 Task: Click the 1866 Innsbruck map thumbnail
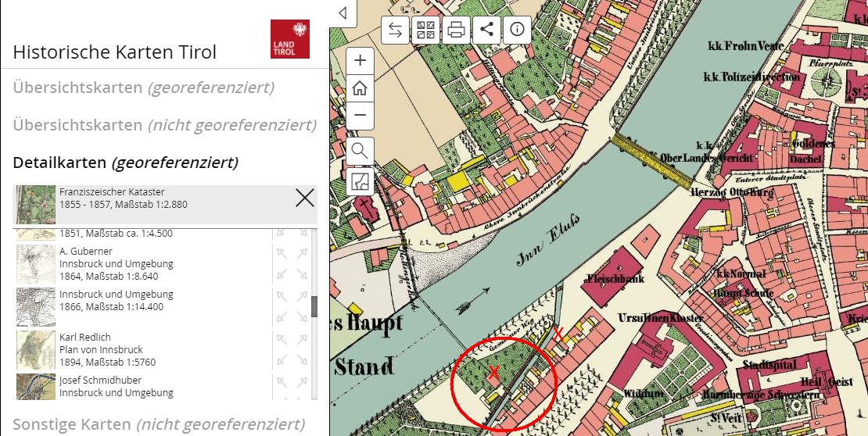click(x=36, y=307)
